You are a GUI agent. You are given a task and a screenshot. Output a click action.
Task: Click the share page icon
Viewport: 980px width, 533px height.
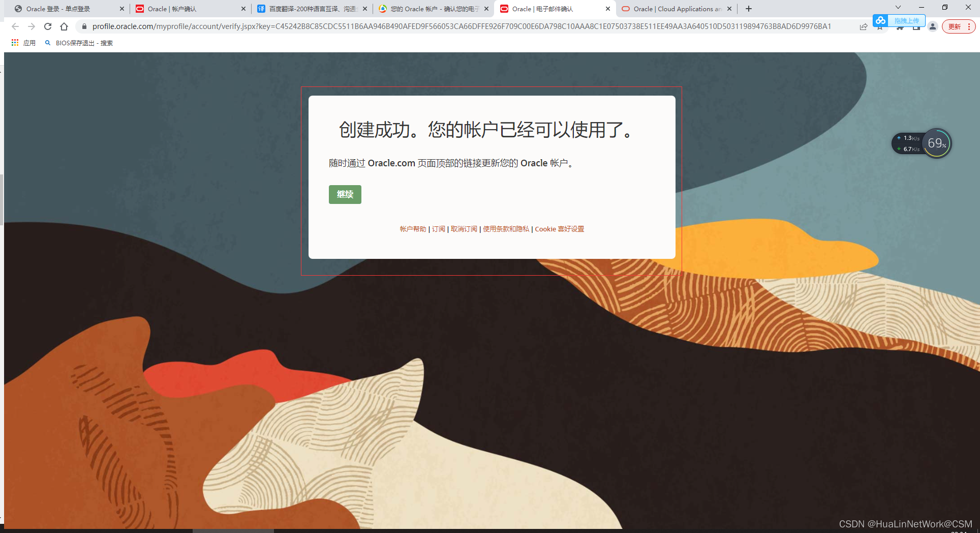pos(863,26)
